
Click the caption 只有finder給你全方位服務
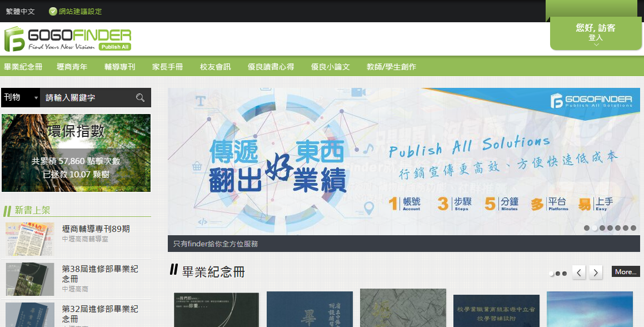(216, 244)
